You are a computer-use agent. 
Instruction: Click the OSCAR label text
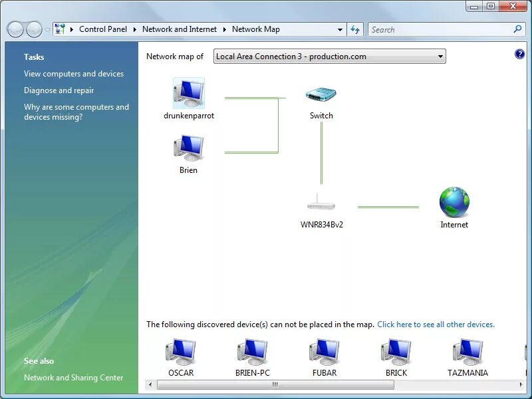click(x=181, y=373)
